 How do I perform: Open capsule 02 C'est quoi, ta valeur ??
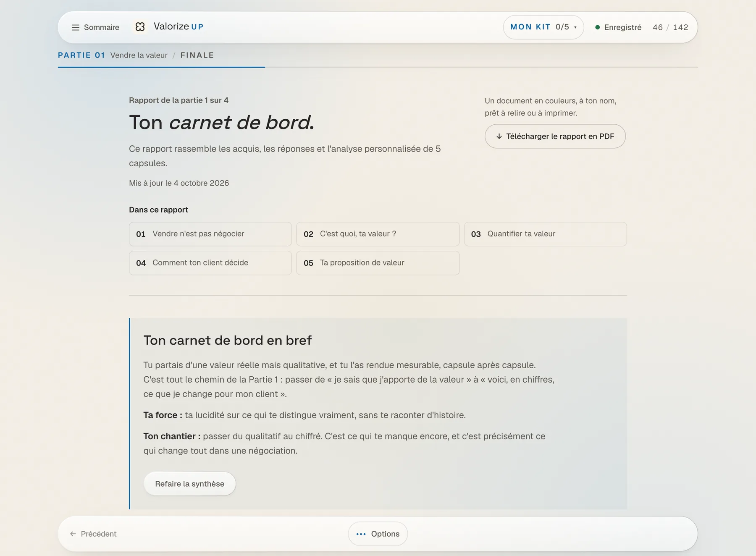[378, 234]
